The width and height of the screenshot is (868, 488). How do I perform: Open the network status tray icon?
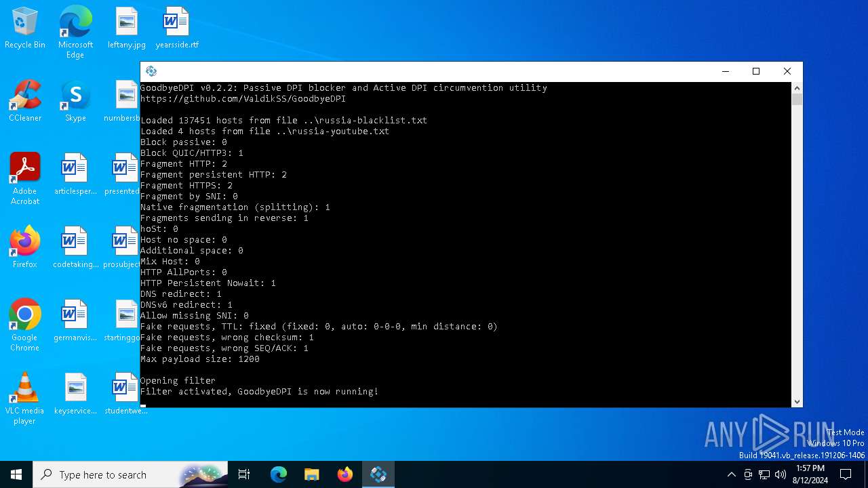click(764, 474)
